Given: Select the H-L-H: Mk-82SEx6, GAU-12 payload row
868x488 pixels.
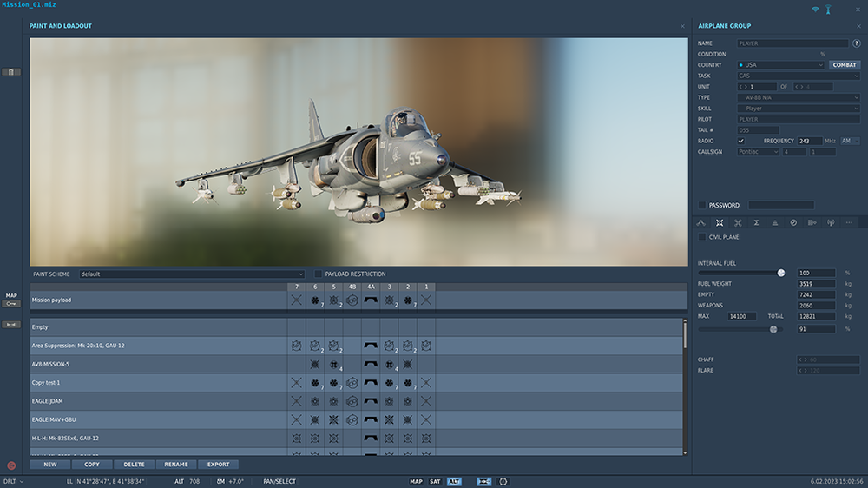Looking at the screenshot, I should 357,439.
